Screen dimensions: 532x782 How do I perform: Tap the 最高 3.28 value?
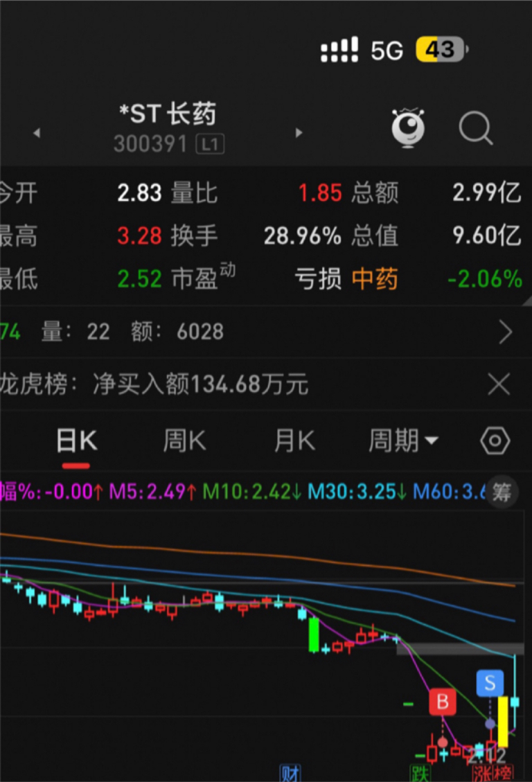139,236
